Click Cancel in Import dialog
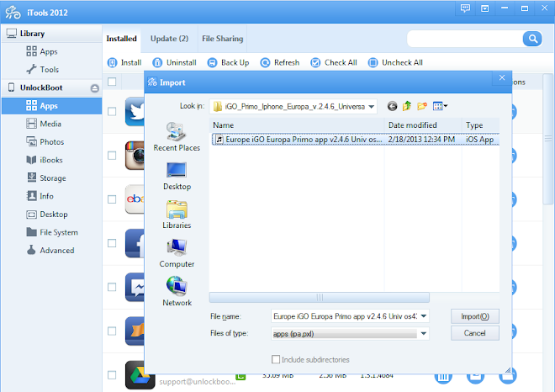 tap(475, 333)
